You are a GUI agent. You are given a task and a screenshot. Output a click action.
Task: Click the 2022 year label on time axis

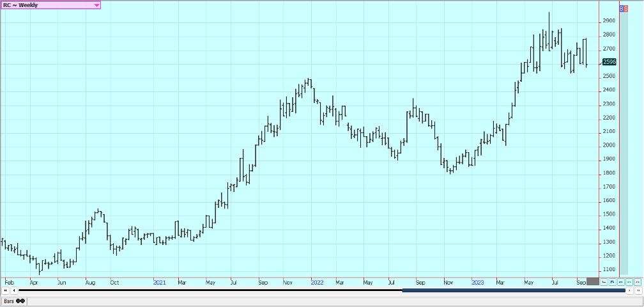317,283
